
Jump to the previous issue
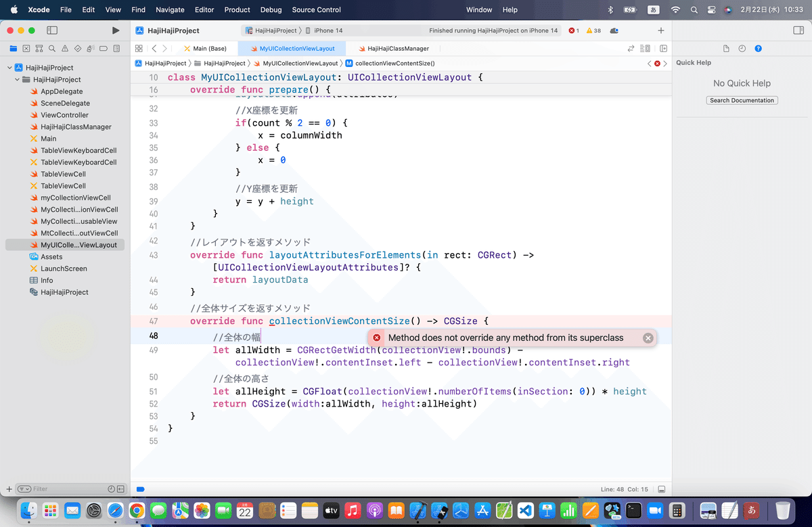click(x=650, y=63)
